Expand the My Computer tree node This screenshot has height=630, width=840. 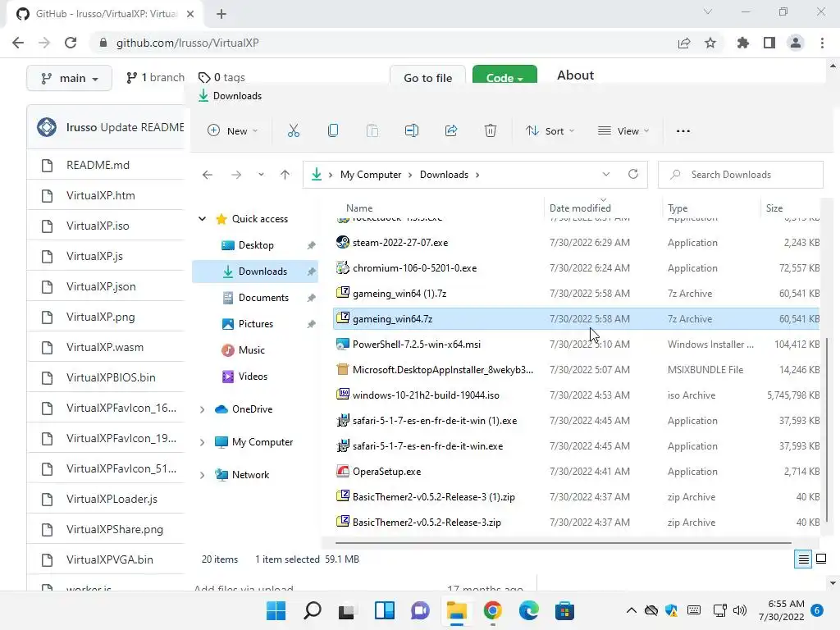tap(202, 442)
